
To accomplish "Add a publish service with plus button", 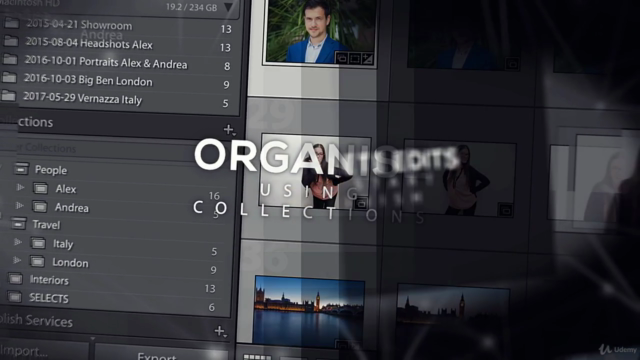I will click(x=220, y=331).
